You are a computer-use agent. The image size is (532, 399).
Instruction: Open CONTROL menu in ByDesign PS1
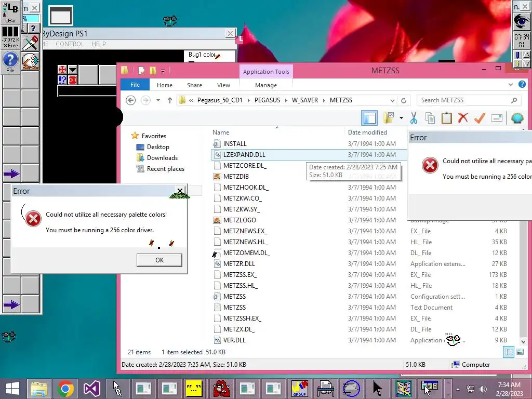tap(70, 44)
